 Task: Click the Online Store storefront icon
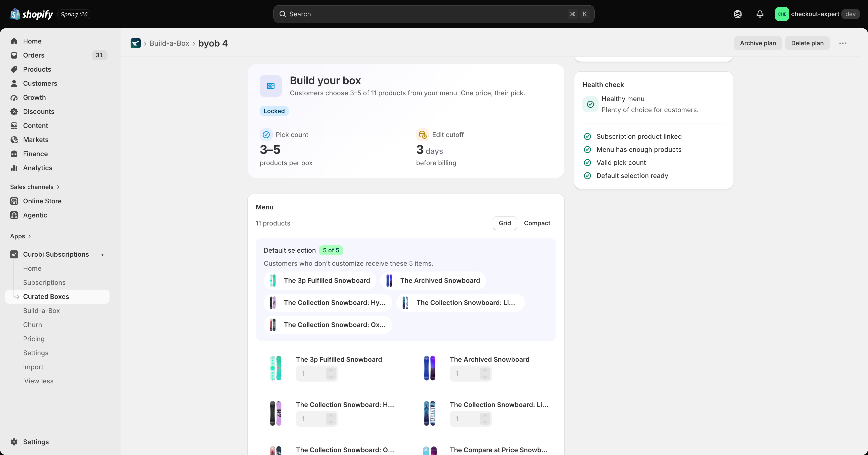coord(14,201)
